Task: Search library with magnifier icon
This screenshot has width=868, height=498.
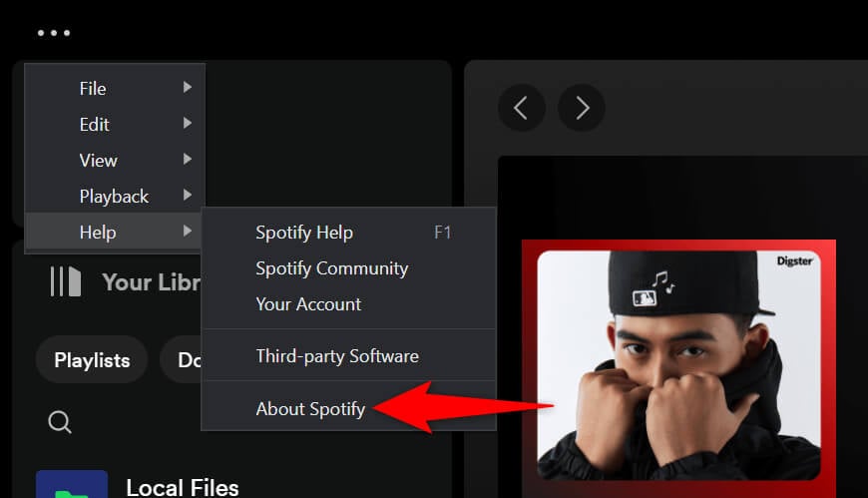Action: point(60,423)
